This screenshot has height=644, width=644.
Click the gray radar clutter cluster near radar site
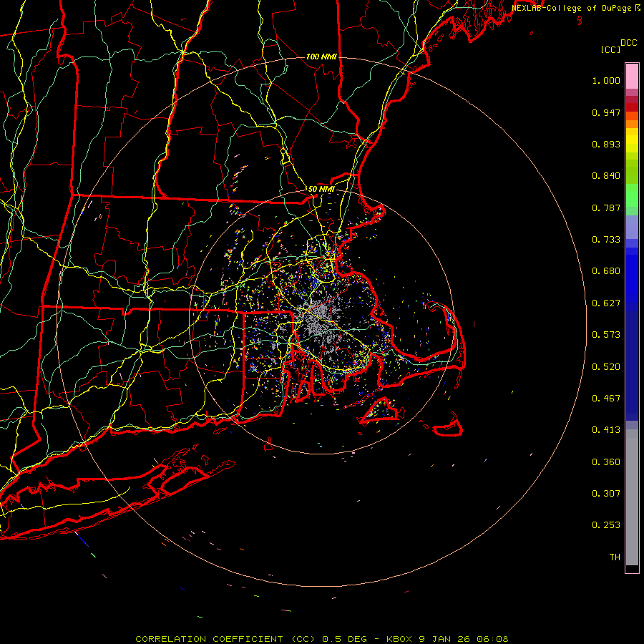pyautogui.click(x=324, y=318)
